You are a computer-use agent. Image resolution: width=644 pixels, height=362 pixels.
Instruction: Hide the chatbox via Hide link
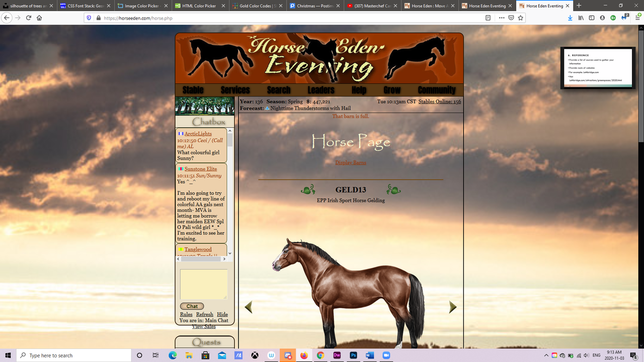pyautogui.click(x=222, y=314)
